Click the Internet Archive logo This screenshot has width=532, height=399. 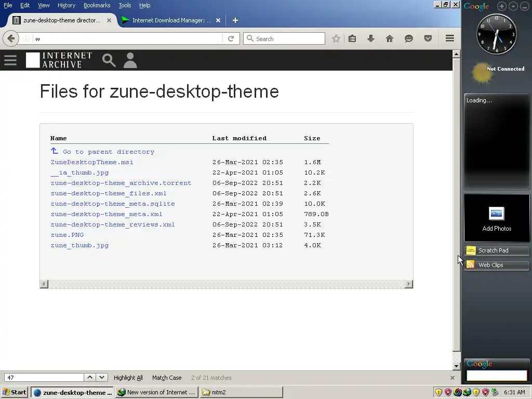59,60
